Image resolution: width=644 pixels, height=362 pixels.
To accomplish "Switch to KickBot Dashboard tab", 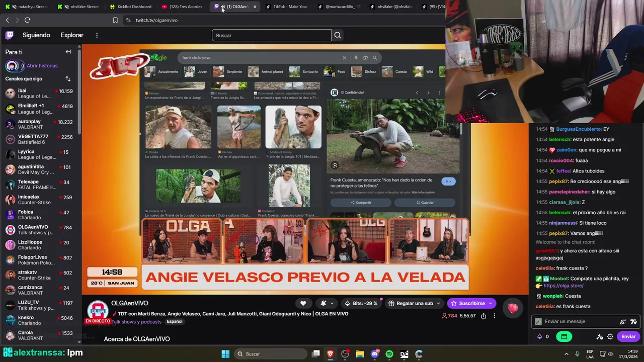I will coord(130,7).
